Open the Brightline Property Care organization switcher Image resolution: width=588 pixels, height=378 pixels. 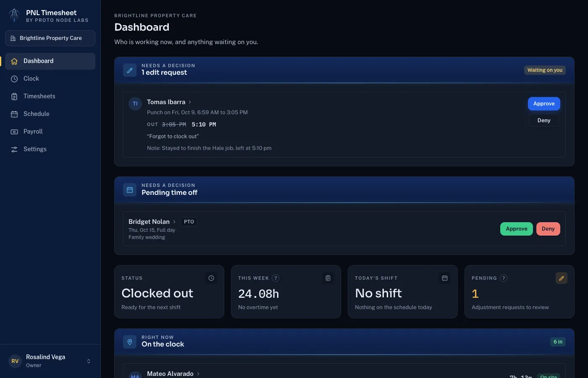(x=50, y=38)
